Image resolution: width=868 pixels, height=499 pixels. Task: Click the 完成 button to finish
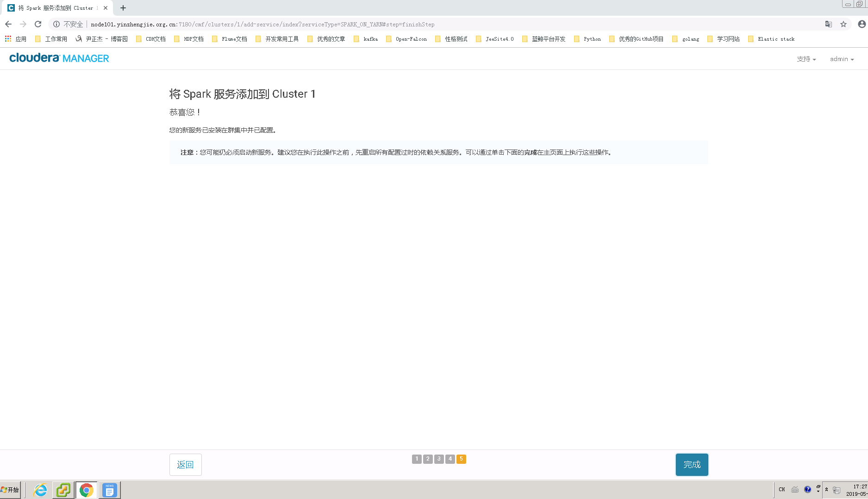click(692, 464)
